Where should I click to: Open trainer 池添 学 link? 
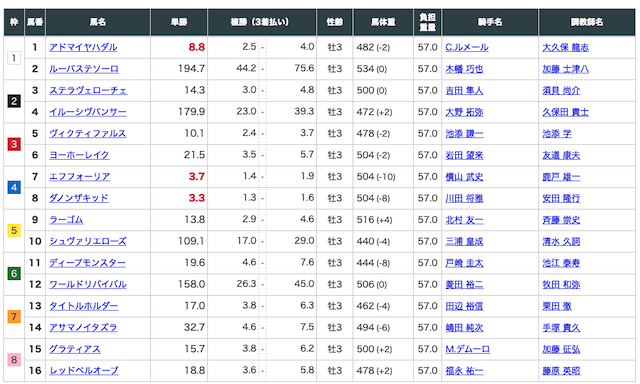[x=557, y=133]
